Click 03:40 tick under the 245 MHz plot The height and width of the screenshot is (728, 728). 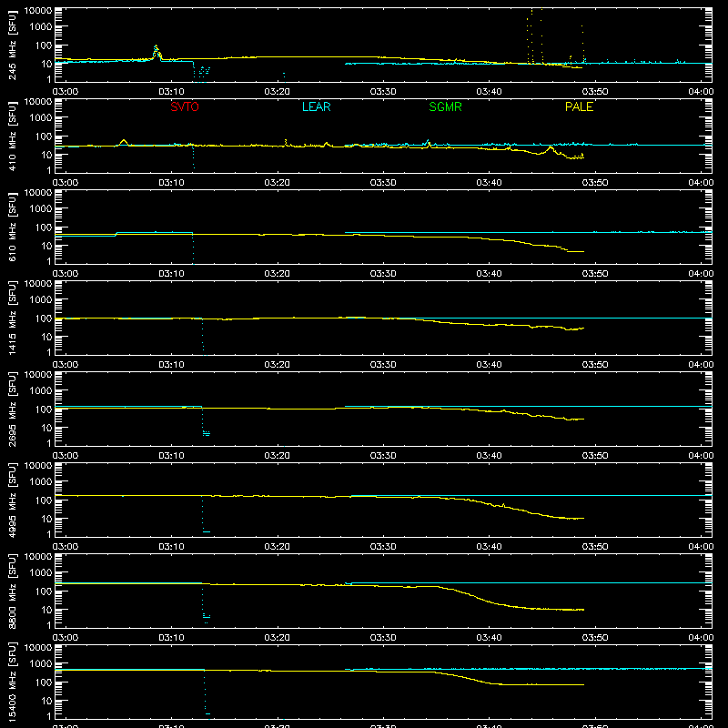(x=489, y=92)
